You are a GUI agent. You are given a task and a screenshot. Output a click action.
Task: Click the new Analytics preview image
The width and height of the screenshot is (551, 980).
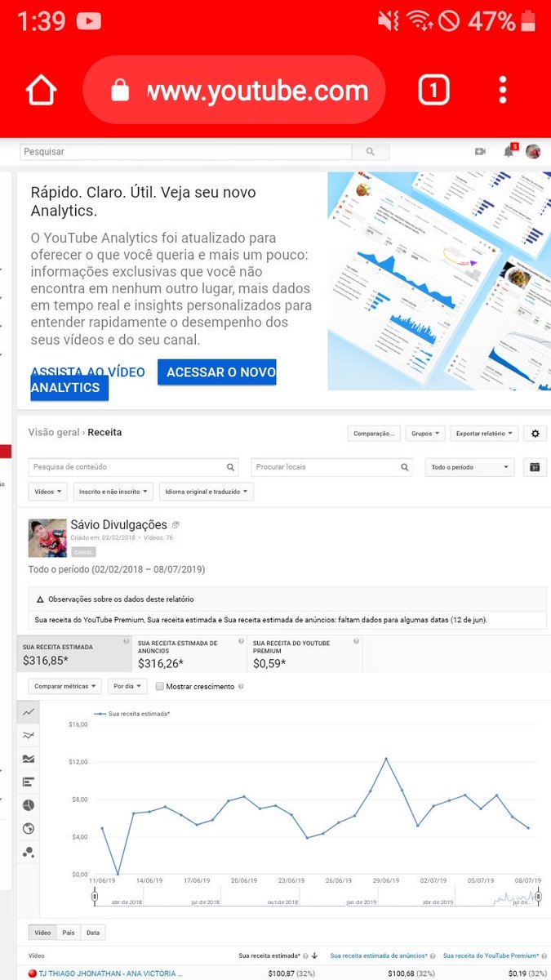pos(439,281)
